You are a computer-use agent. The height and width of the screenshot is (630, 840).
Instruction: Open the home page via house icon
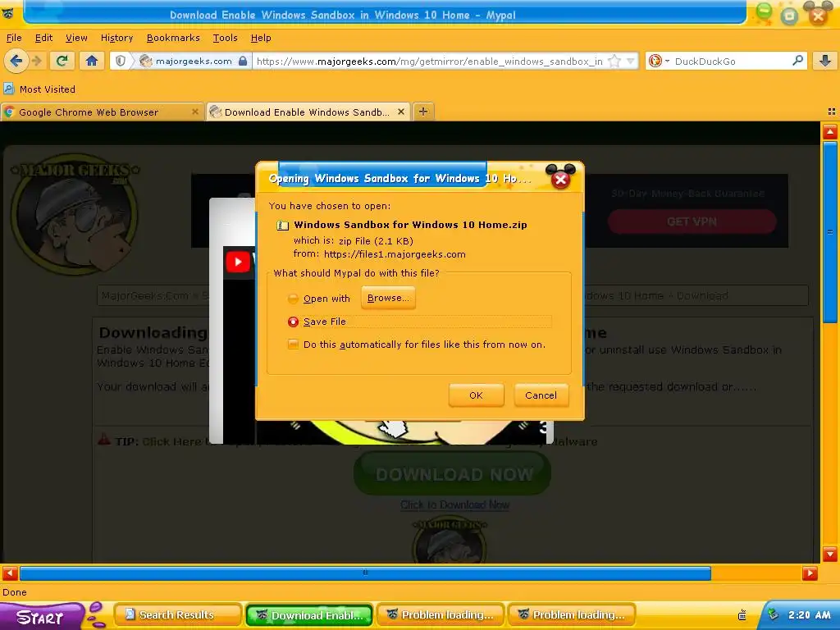pos(92,61)
